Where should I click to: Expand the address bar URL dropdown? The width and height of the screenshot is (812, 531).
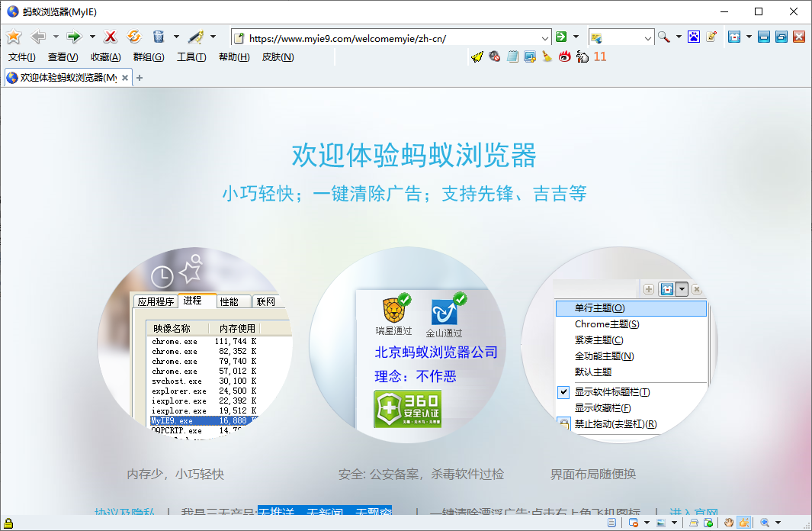coord(544,37)
